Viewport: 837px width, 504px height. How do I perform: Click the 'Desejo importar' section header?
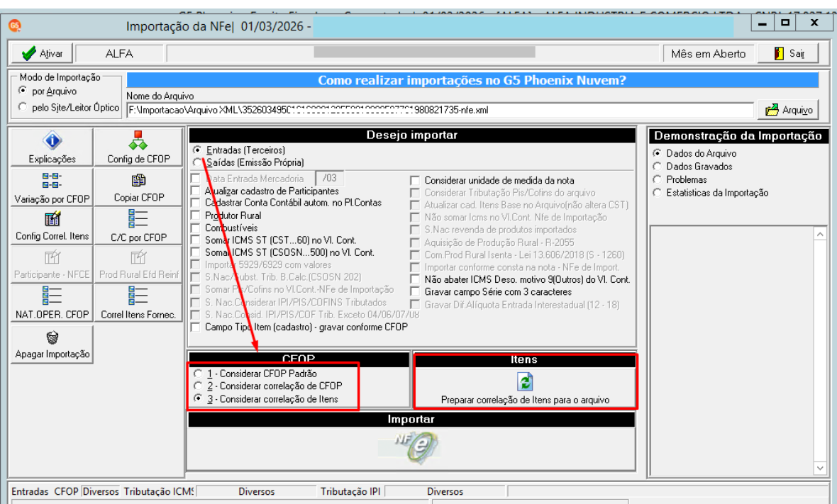[411, 135]
